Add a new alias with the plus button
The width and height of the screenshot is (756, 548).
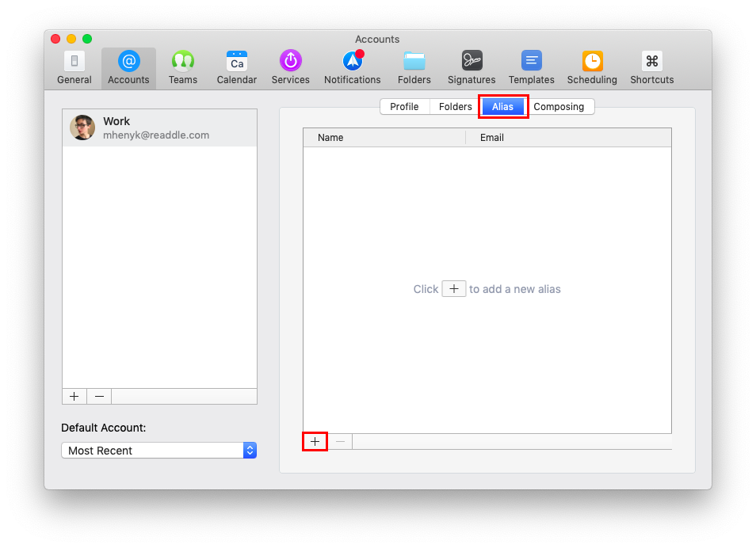314,441
